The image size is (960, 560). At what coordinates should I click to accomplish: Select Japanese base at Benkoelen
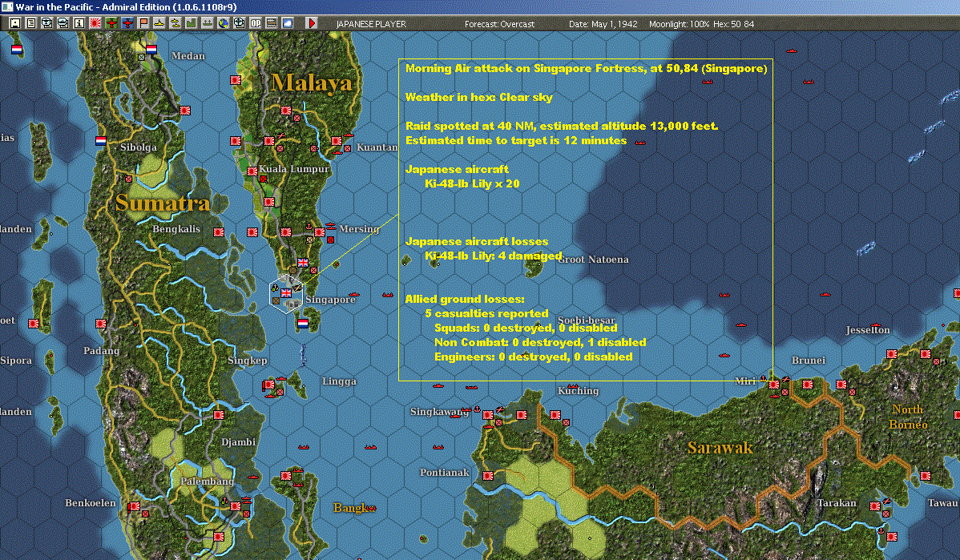point(134,506)
